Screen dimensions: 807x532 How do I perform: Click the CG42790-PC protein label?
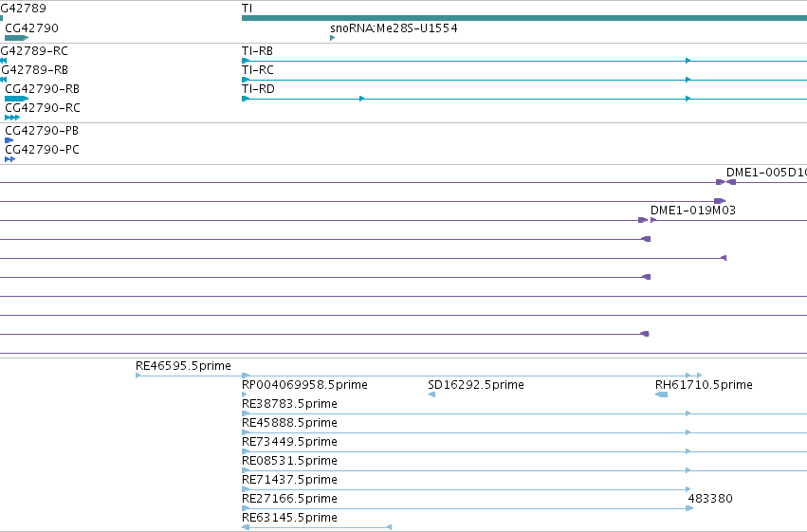point(42,150)
